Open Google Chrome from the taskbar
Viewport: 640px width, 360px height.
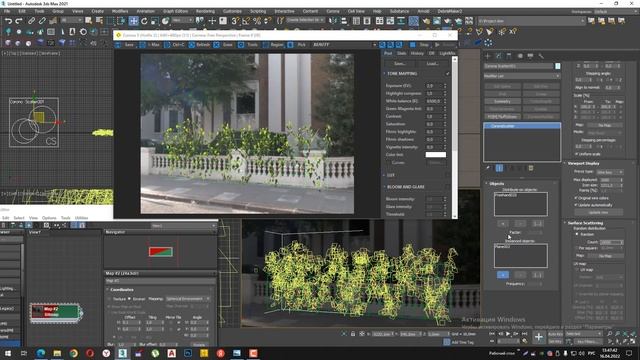73,353
